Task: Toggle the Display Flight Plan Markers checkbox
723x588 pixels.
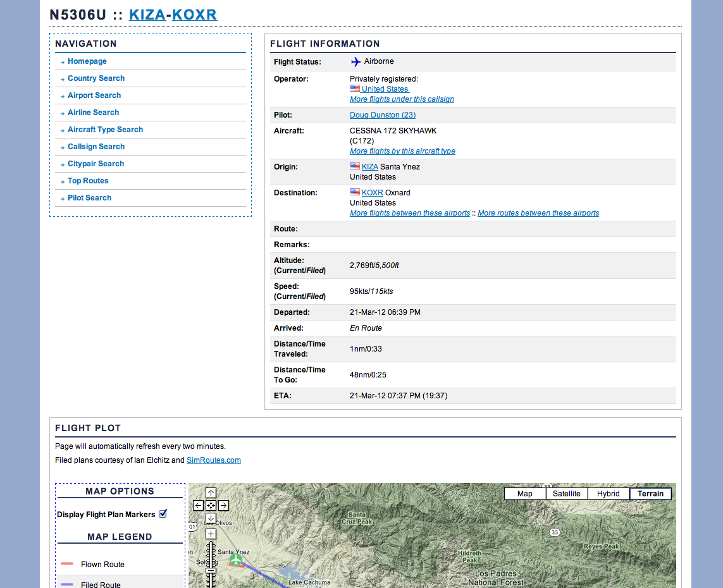Action: coord(163,513)
